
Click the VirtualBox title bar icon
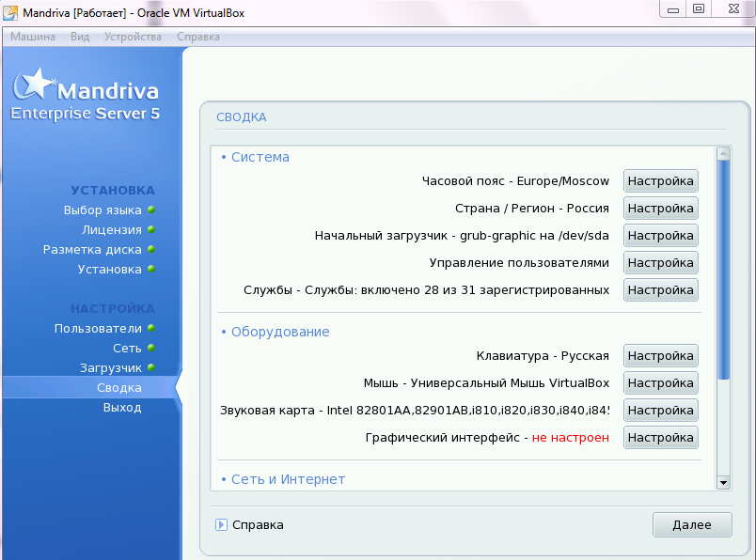10,12
